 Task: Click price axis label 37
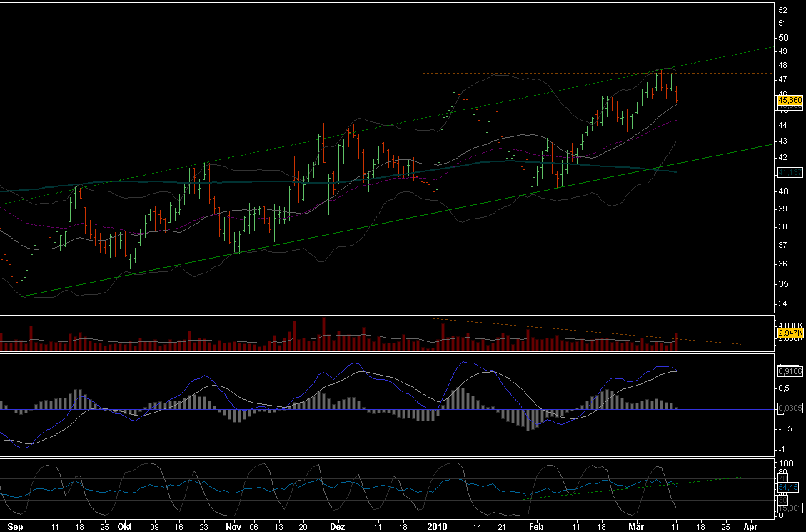(783, 245)
